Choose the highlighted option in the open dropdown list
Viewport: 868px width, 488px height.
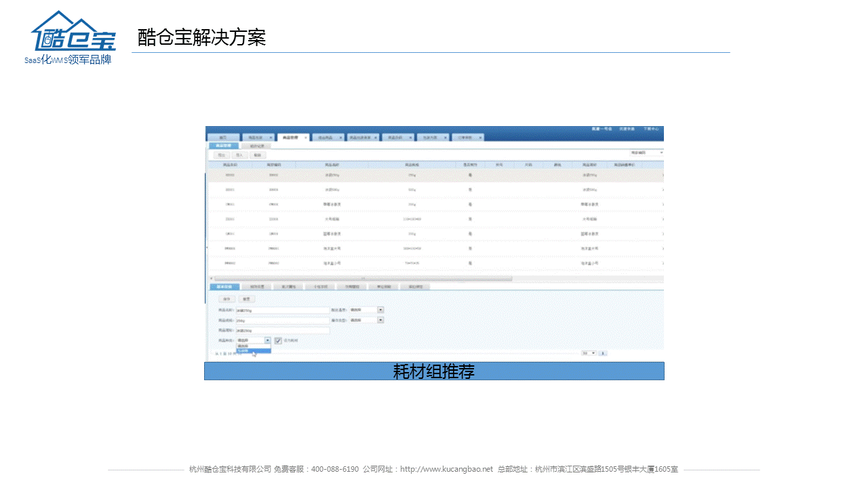coord(253,351)
